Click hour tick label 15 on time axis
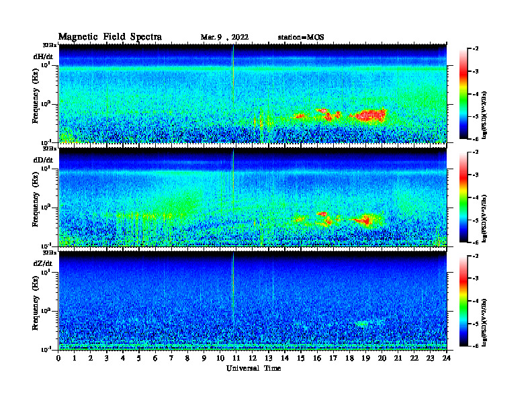 pyautogui.click(x=301, y=359)
